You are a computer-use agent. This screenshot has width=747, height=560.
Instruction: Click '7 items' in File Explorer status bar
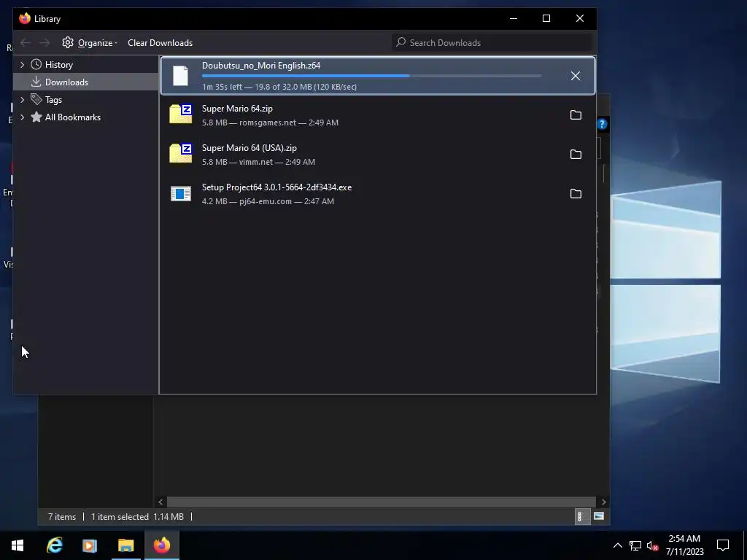(62, 517)
